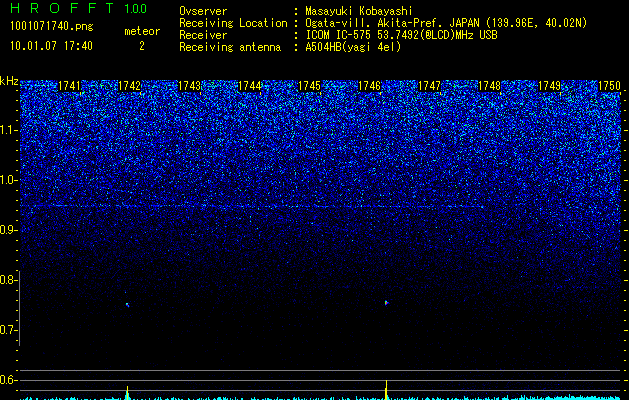Click the date stamp 10.01.07 17:40
The height and width of the screenshot is (400, 629).
(x=51, y=46)
